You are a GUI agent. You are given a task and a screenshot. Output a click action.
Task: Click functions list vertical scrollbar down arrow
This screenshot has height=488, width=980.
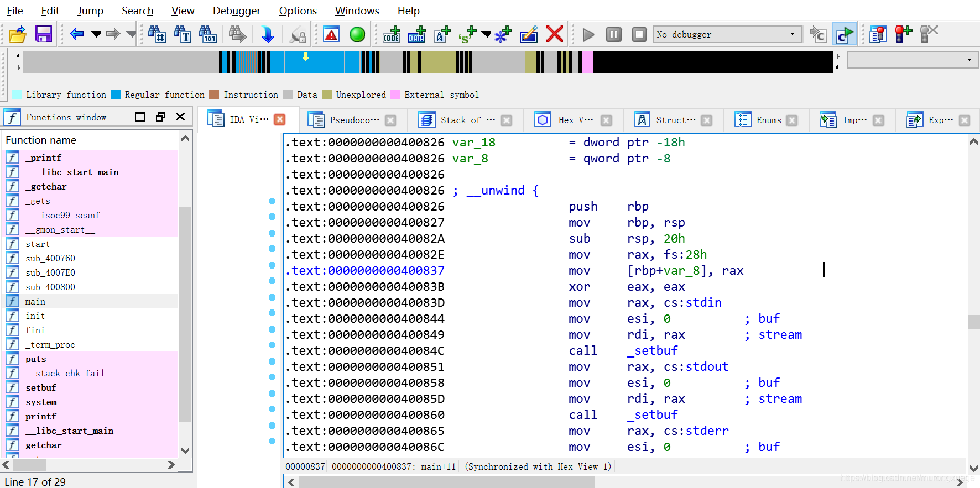(185, 450)
